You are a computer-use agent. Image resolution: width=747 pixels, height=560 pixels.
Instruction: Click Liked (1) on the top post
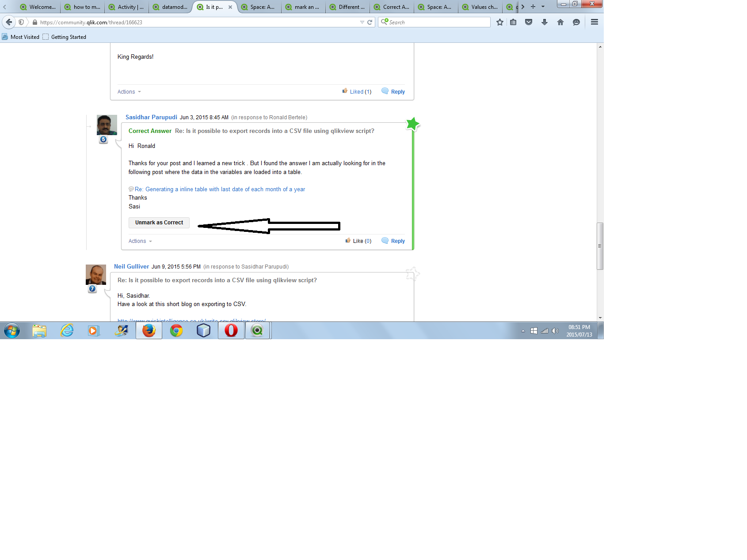[x=357, y=91]
